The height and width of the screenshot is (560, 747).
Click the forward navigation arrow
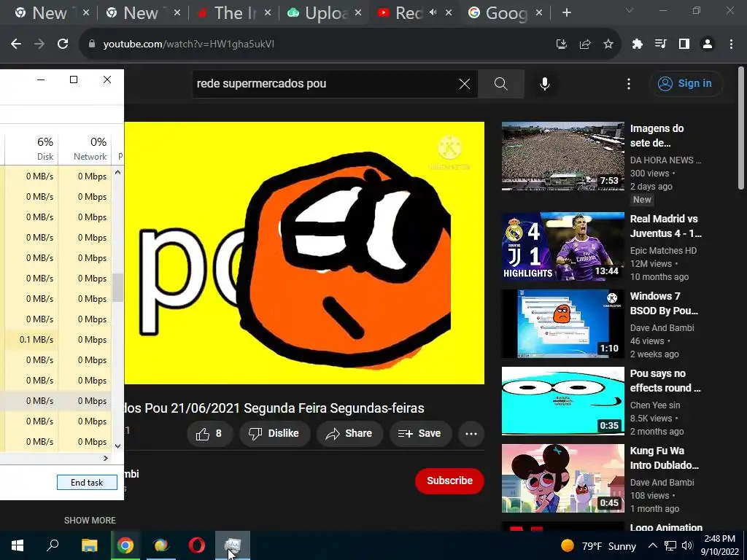39,44
